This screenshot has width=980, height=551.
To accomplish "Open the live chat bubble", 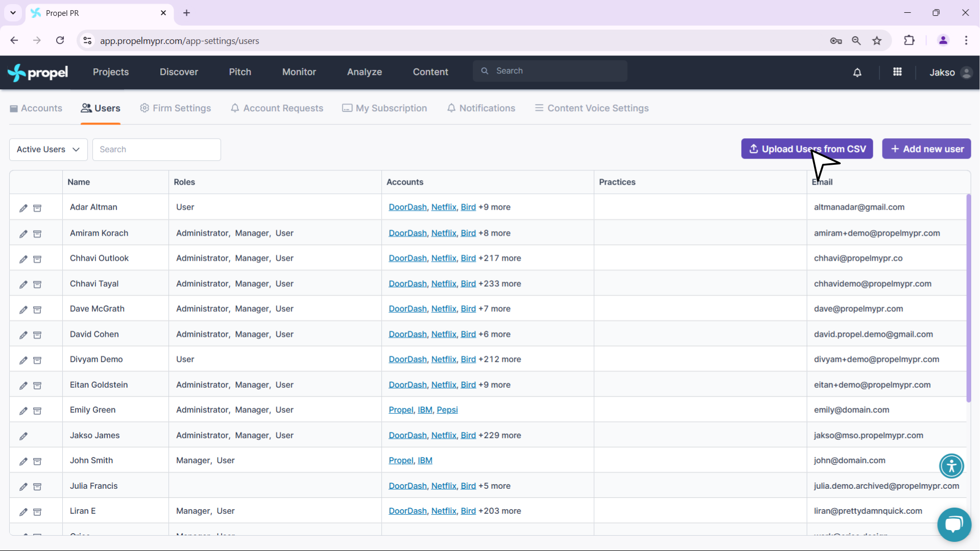I will 954,524.
